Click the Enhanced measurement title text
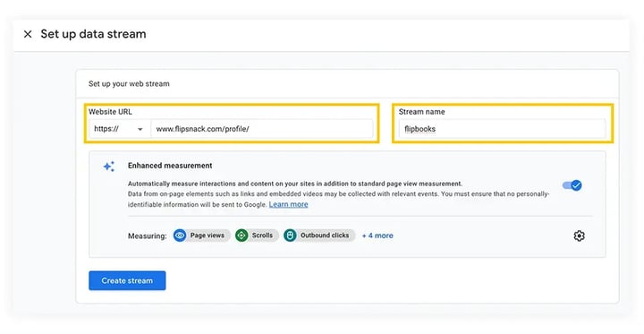Viewport: 644px width, 334px height. pos(170,166)
